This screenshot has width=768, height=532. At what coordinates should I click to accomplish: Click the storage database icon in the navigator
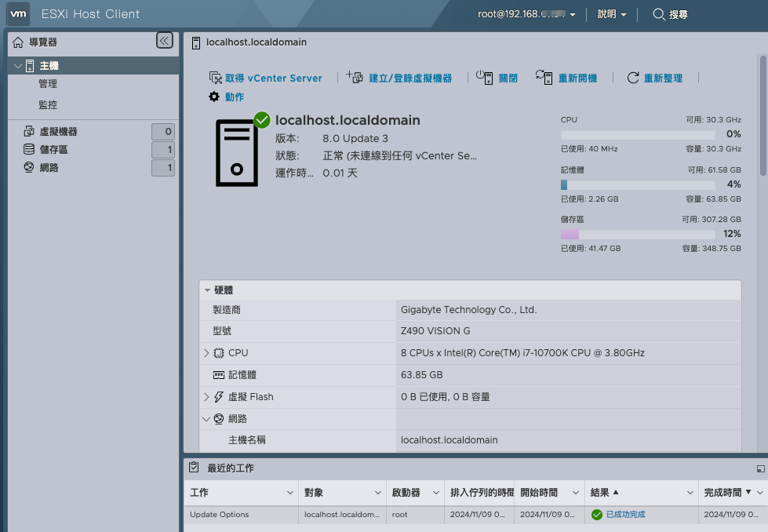(29, 149)
